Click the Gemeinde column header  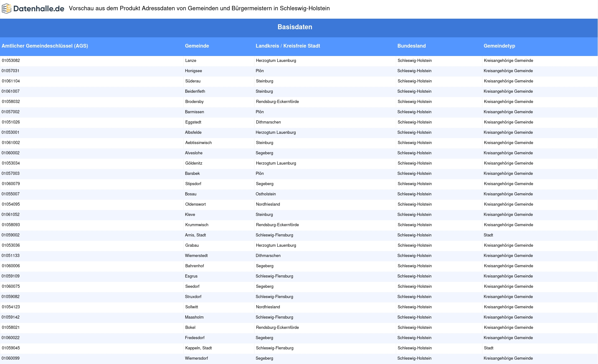tap(197, 46)
